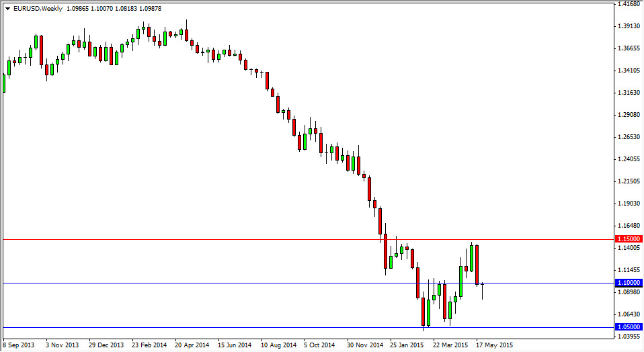Click the 29 Dec 2013 date label

[106, 345]
